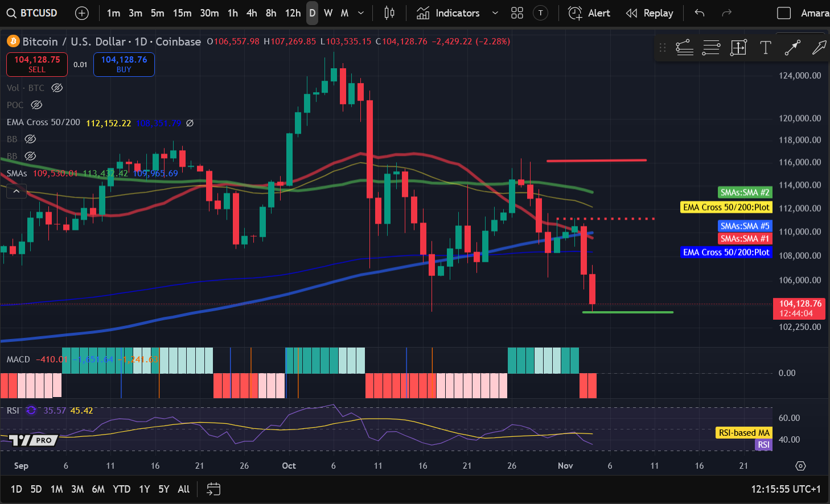
Task: Select the Text annotation tool
Action: pos(765,47)
